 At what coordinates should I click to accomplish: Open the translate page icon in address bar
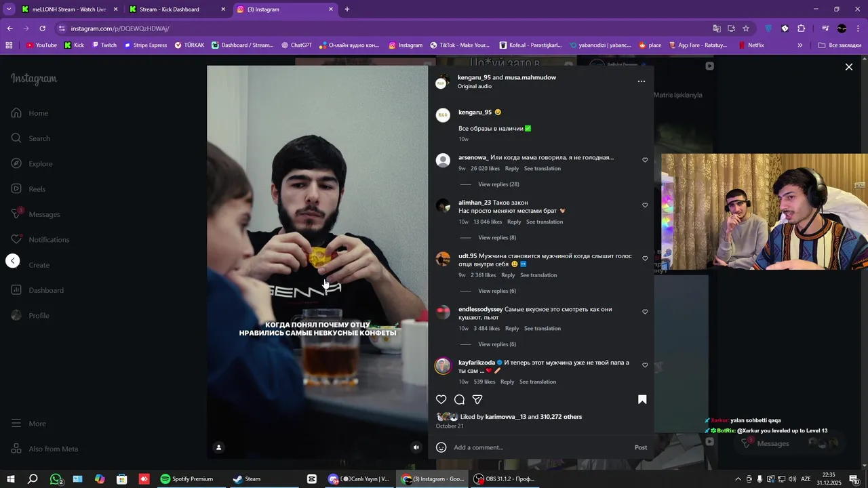coord(717,28)
